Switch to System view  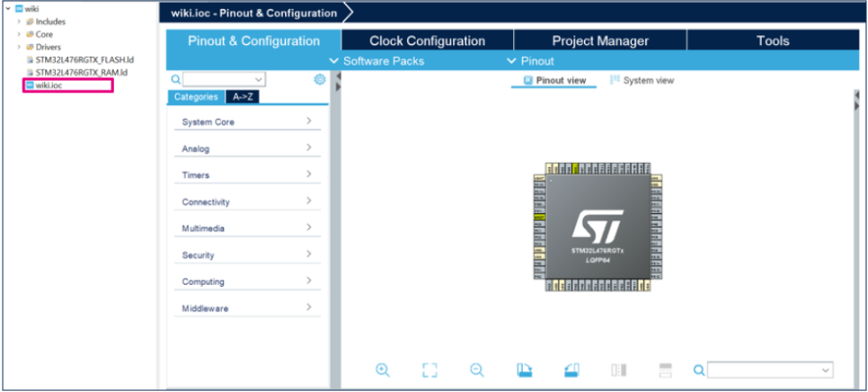[x=642, y=80]
